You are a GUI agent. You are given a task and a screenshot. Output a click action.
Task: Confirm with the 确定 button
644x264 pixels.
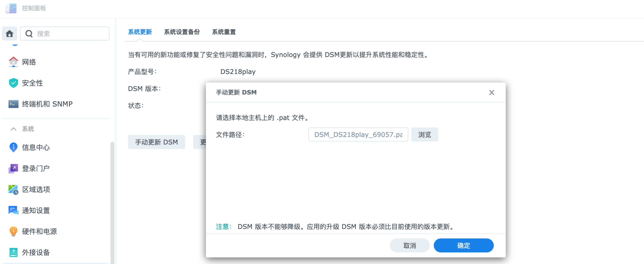pyautogui.click(x=463, y=245)
